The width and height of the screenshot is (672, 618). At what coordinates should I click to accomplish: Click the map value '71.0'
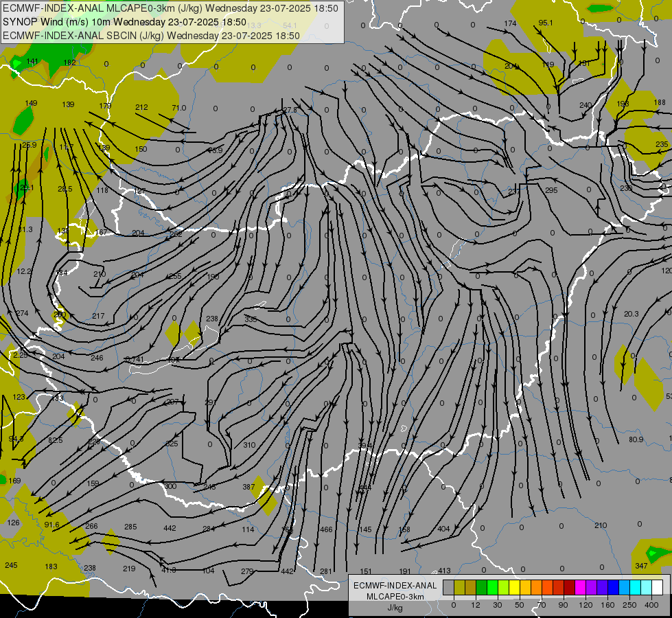[178, 108]
